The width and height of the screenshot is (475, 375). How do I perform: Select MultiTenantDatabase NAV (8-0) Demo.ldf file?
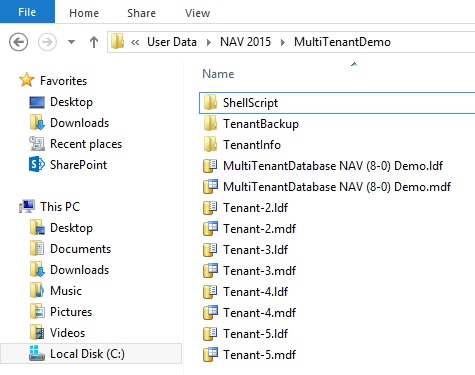(333, 166)
